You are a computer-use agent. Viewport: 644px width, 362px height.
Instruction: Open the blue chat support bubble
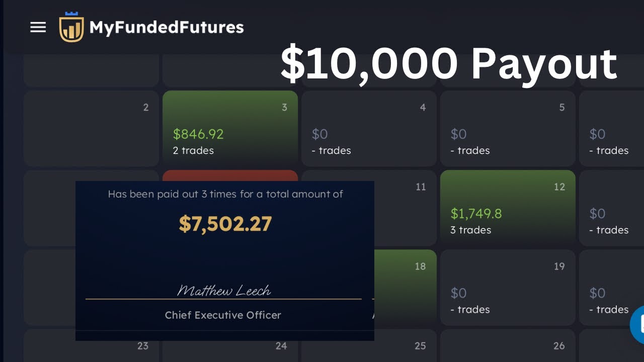[637, 324]
